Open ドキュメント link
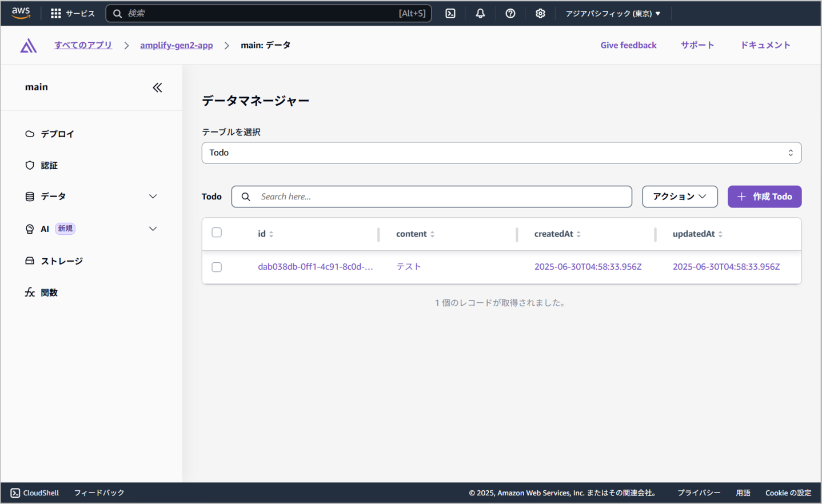The image size is (822, 504). (765, 45)
